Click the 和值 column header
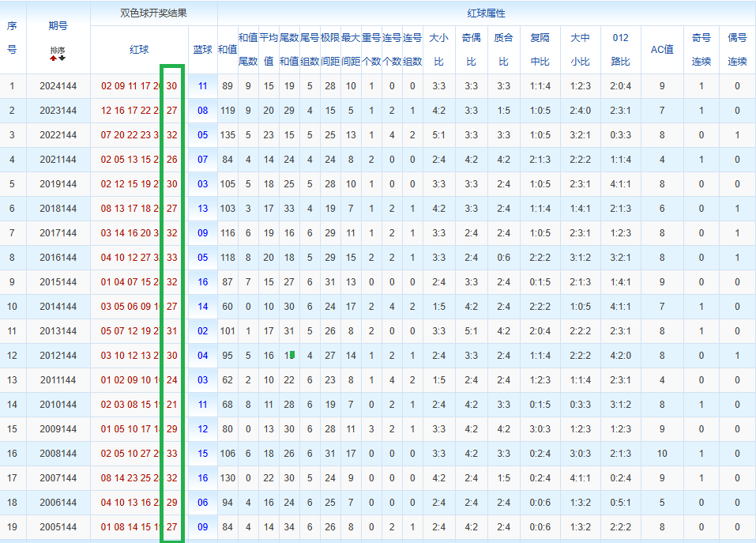756x543 pixels. pos(228,50)
